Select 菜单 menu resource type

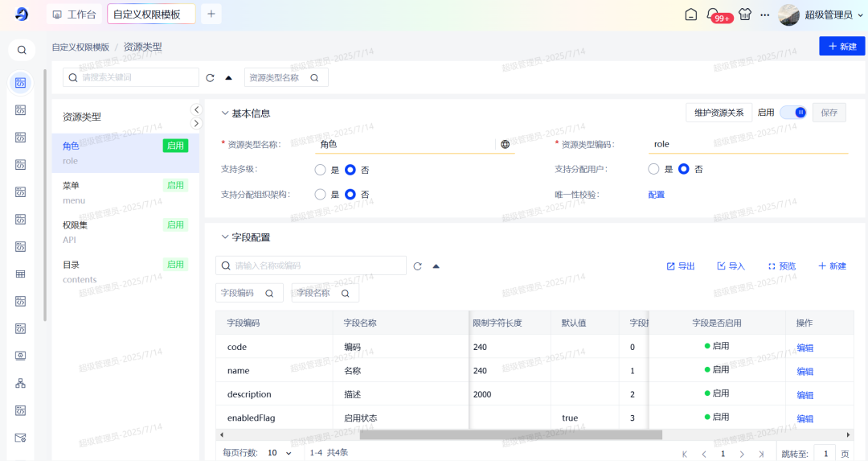pyautogui.click(x=125, y=191)
